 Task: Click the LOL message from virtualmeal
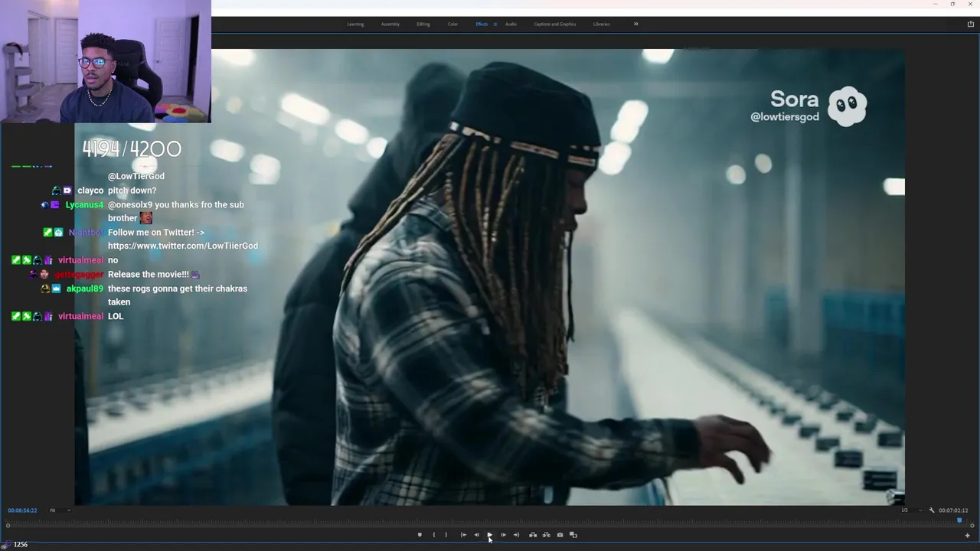point(116,316)
